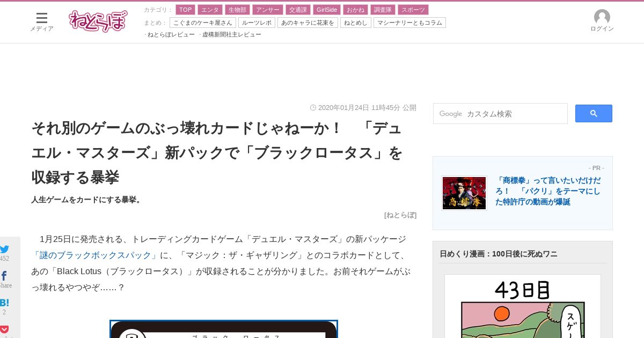
Task: Focus the Google custom search field
Action: click(x=500, y=114)
